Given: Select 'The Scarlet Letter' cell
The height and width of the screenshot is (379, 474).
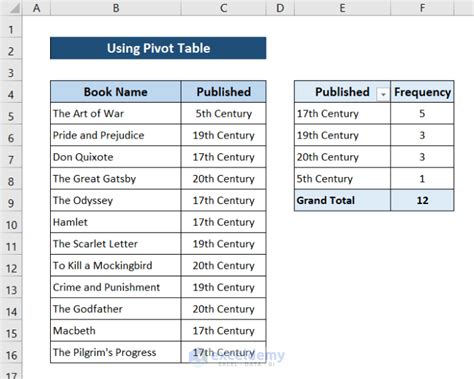Looking at the screenshot, I should (116, 244).
